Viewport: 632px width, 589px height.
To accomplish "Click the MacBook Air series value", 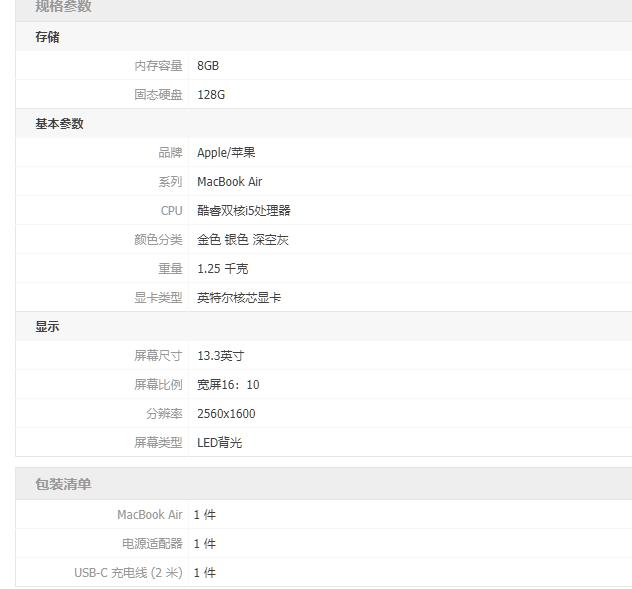I will pyautogui.click(x=229, y=181).
